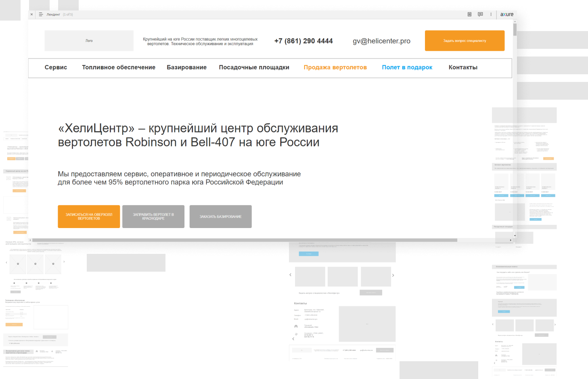Open the page notes icon
The height and width of the screenshot is (379, 588).
[469, 15]
